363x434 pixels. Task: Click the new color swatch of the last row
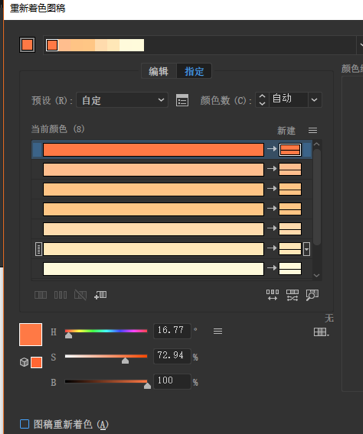pyautogui.click(x=290, y=268)
